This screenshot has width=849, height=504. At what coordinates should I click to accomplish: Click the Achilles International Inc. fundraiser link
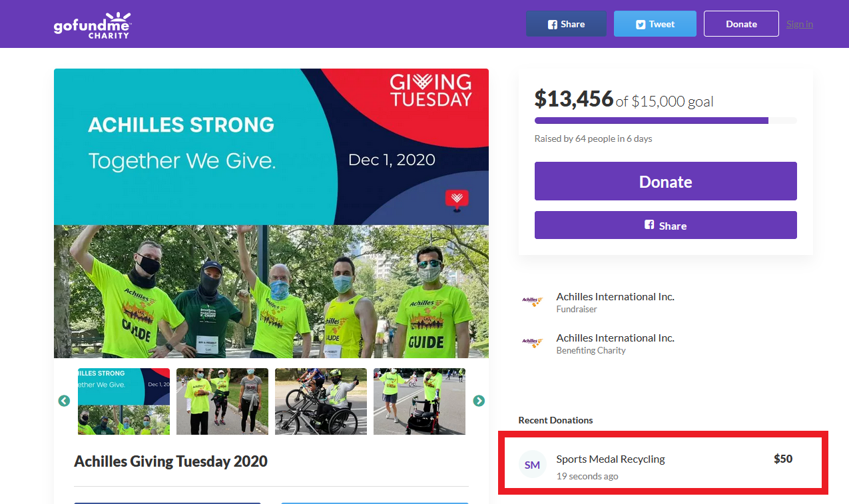tap(614, 296)
